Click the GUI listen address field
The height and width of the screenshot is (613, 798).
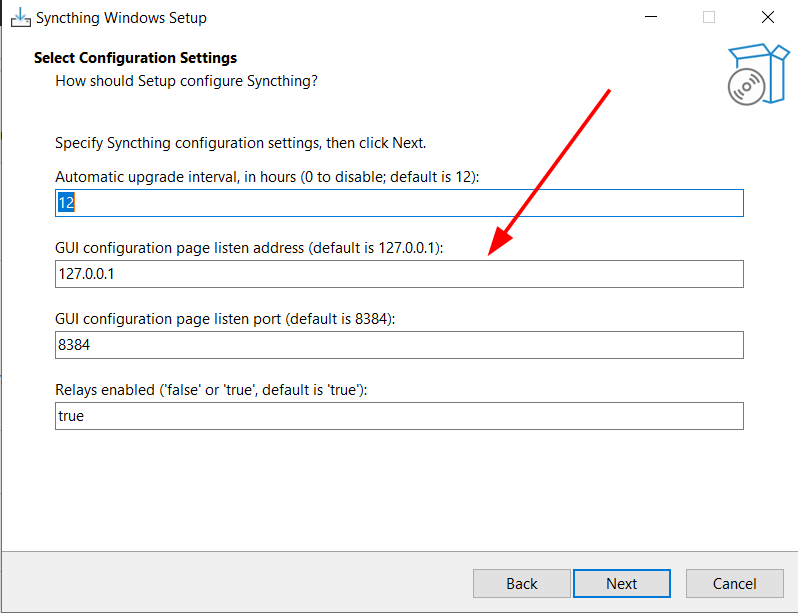point(399,274)
